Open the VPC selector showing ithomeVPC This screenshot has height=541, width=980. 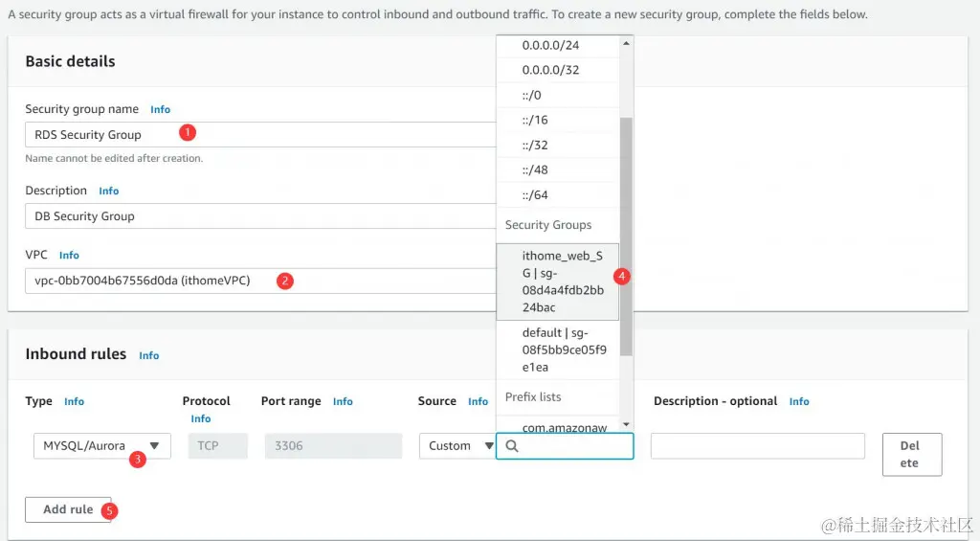coord(260,281)
